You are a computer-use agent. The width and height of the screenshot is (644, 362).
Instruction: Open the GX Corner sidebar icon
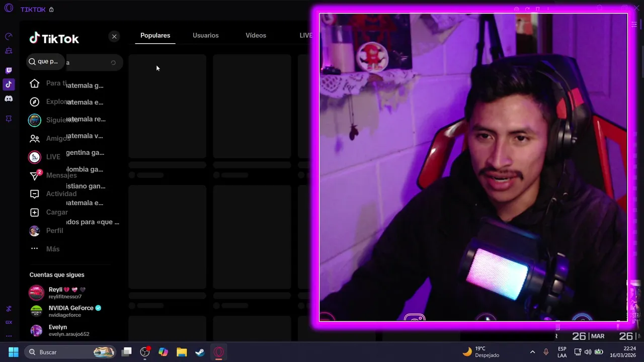(x=9, y=322)
